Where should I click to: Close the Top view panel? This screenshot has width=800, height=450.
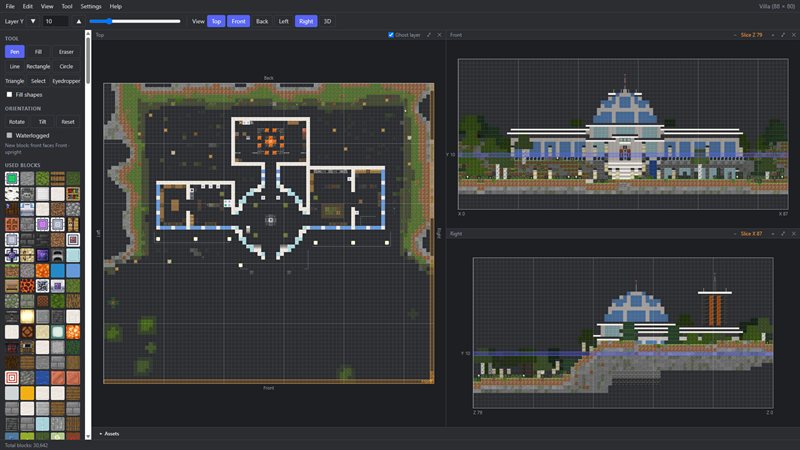click(439, 35)
